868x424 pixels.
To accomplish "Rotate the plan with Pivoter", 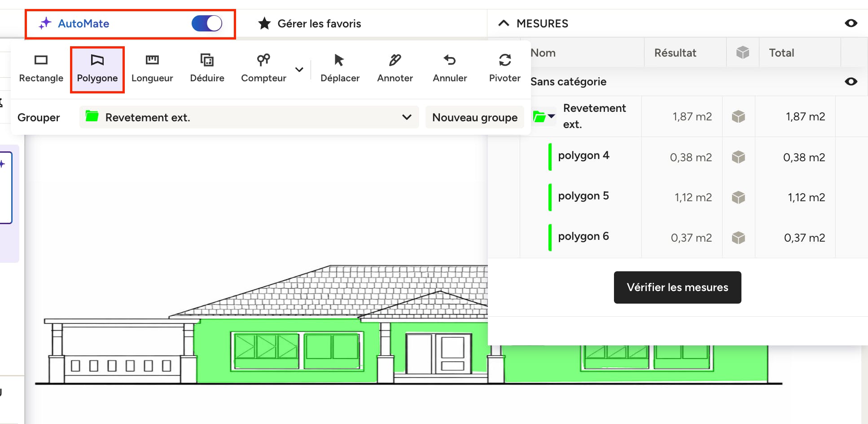I will pos(504,68).
